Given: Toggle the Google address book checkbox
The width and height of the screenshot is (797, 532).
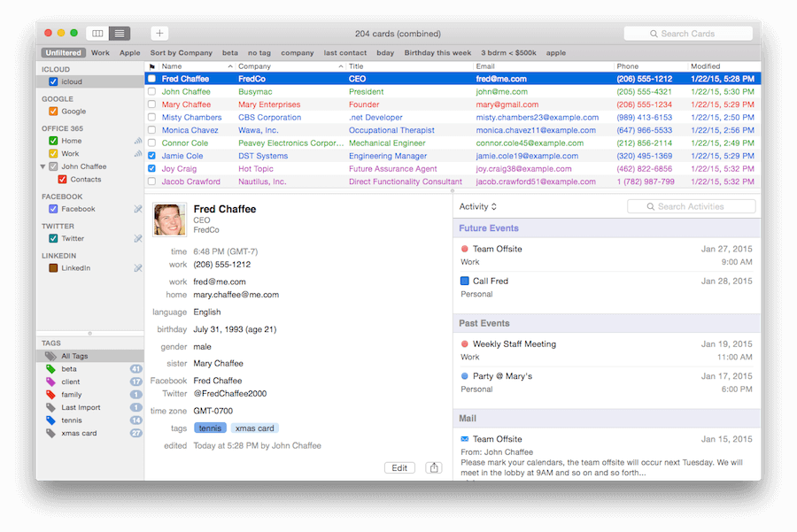Looking at the screenshot, I should pos(54,112).
